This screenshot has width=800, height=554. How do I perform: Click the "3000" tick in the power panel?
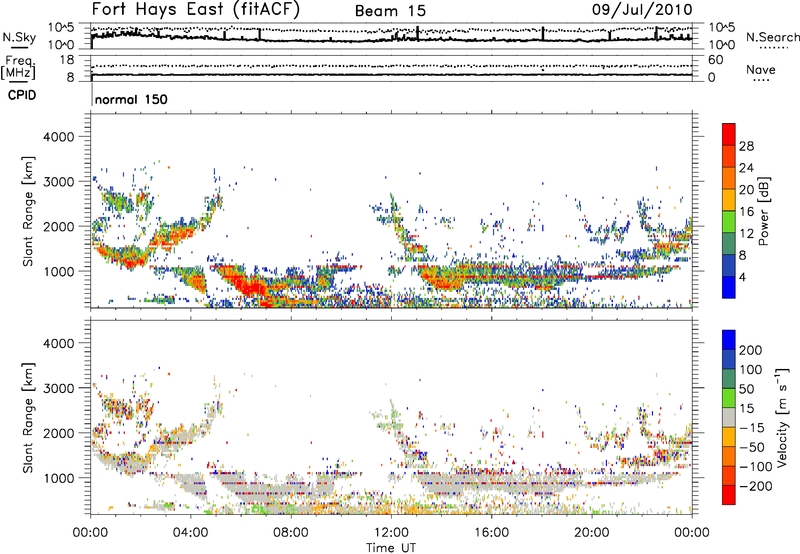point(58,182)
